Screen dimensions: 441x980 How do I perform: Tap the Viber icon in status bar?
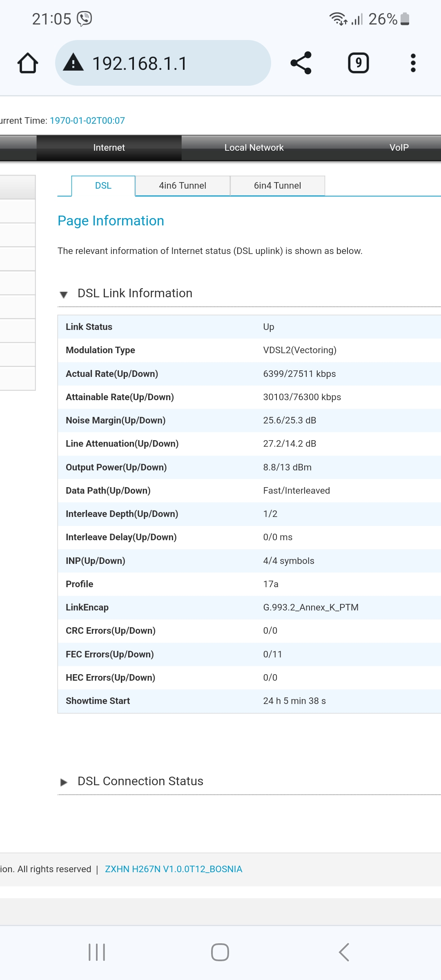(x=85, y=19)
